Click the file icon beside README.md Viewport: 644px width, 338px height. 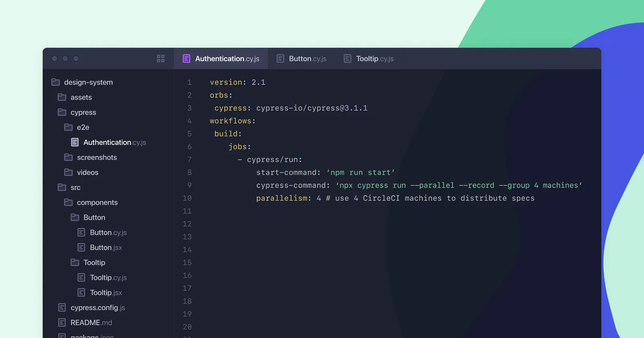pyautogui.click(x=62, y=323)
